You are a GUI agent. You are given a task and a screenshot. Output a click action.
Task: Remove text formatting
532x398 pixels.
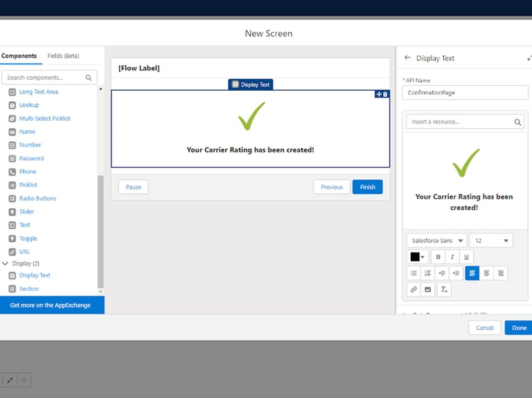coord(444,289)
